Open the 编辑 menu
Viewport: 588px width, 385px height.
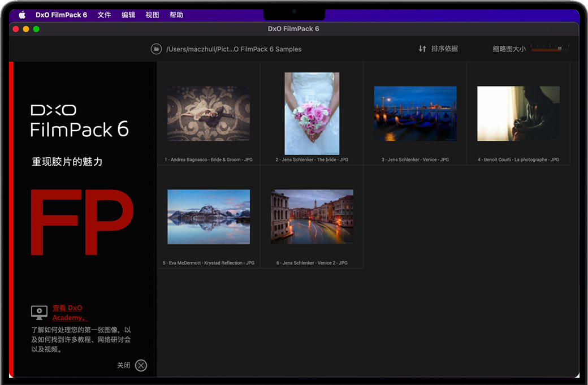[128, 15]
